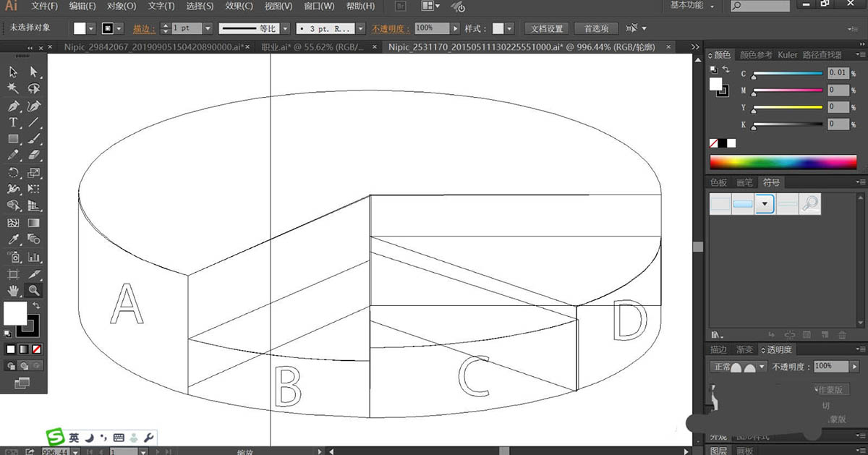Click the 首选项 button
Image resolution: width=868 pixels, height=455 pixels.
[596, 28]
